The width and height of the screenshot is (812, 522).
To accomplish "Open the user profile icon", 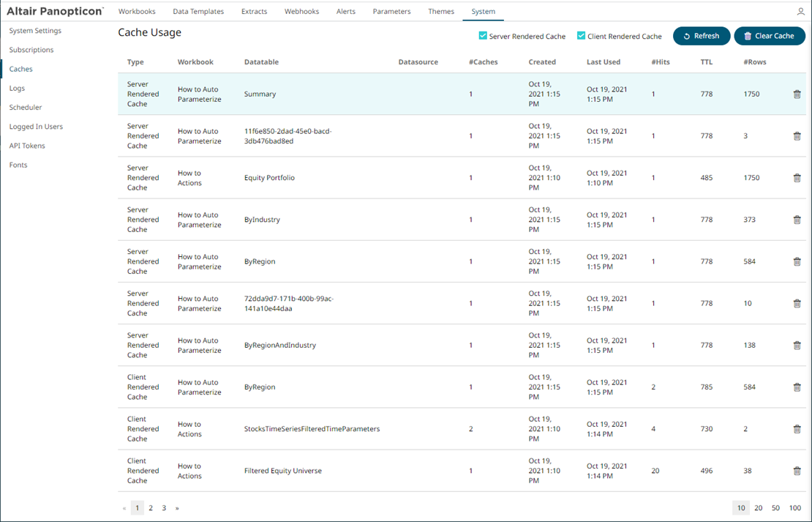I will click(x=800, y=12).
